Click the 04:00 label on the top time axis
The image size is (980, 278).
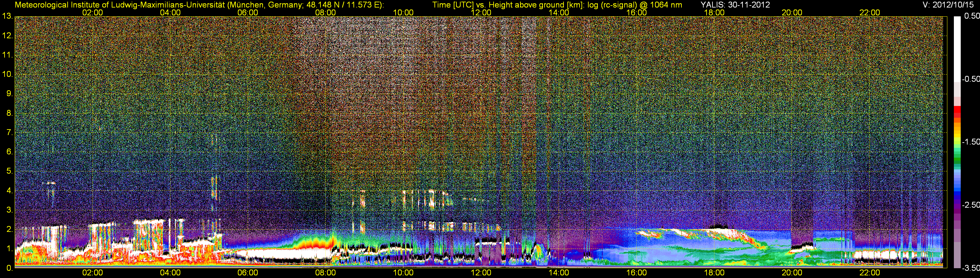pos(170,12)
